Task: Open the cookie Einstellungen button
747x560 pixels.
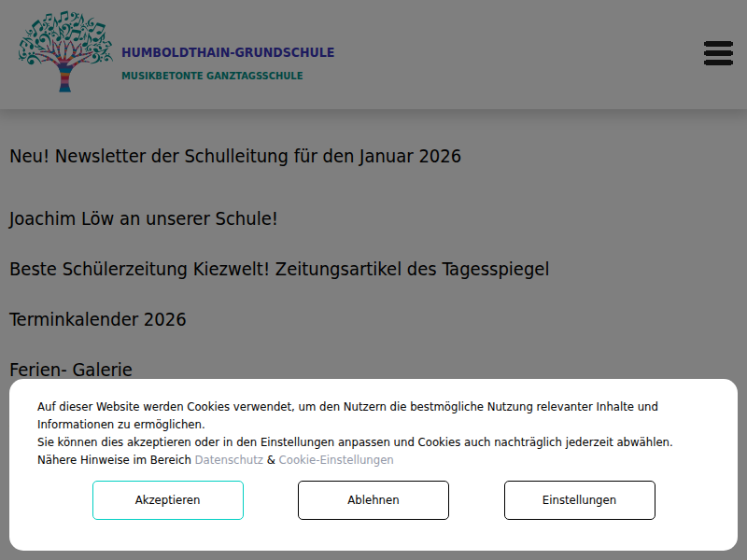Action: coord(579,500)
